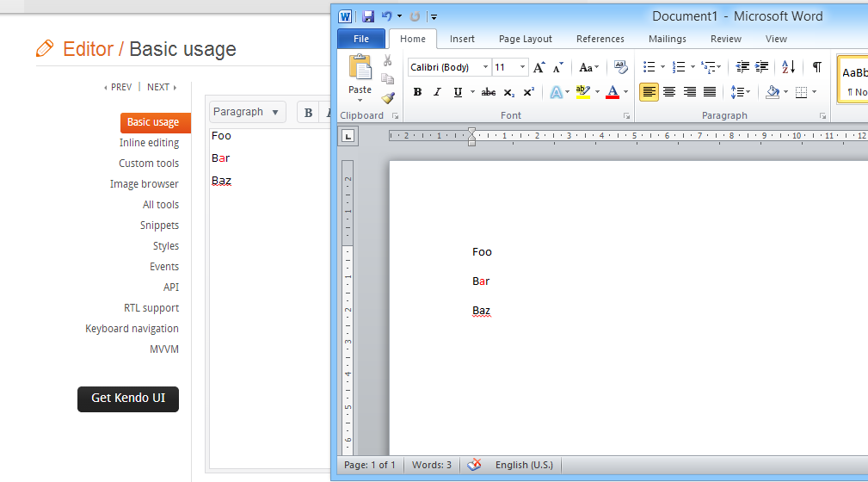This screenshot has height=482, width=868.
Task: Click the Save icon in Word's quick access toolbar
Action: [x=368, y=16]
